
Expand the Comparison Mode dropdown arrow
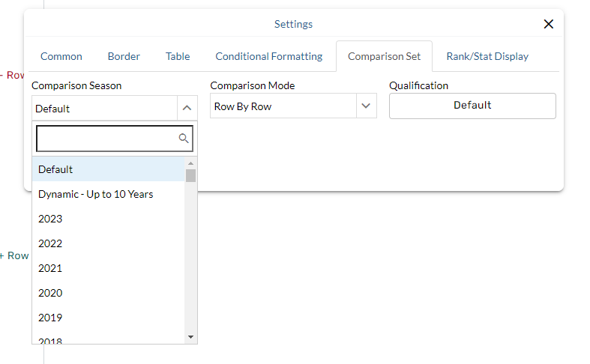pos(366,106)
